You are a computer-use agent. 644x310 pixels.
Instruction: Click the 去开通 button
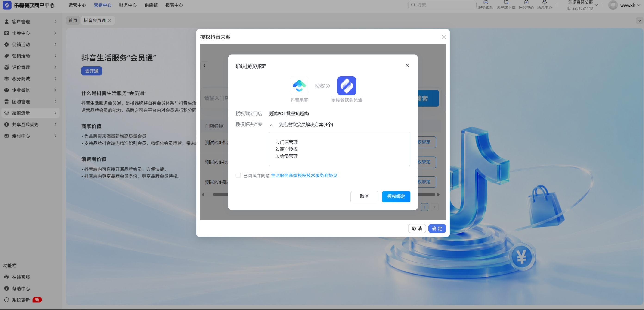92,71
